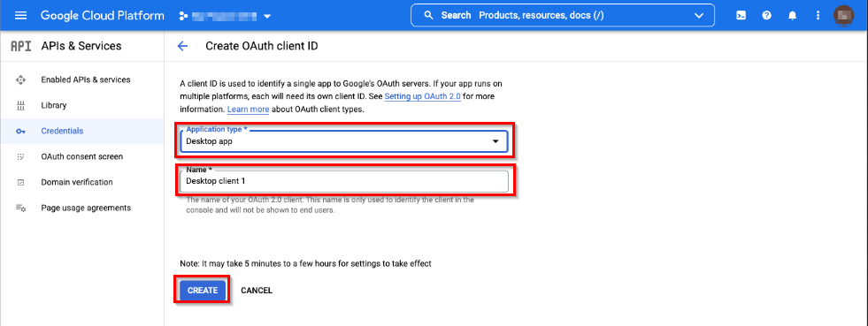Click the OAuth 2.0 client name helper text

pyautogui.click(x=330, y=205)
